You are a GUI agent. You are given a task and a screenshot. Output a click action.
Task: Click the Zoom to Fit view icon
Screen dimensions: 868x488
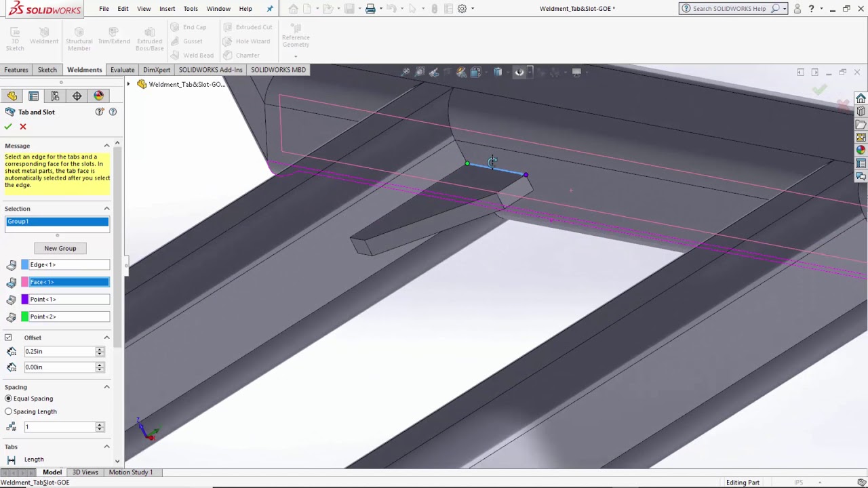pyautogui.click(x=406, y=72)
